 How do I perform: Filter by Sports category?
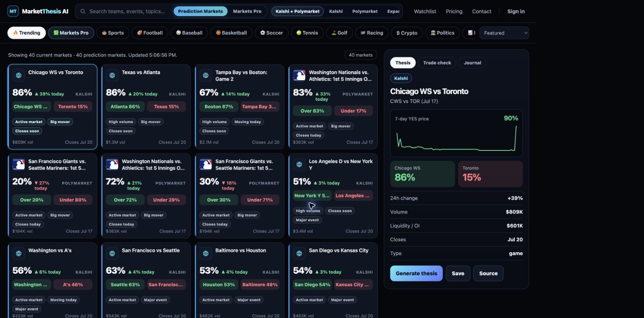tap(113, 33)
